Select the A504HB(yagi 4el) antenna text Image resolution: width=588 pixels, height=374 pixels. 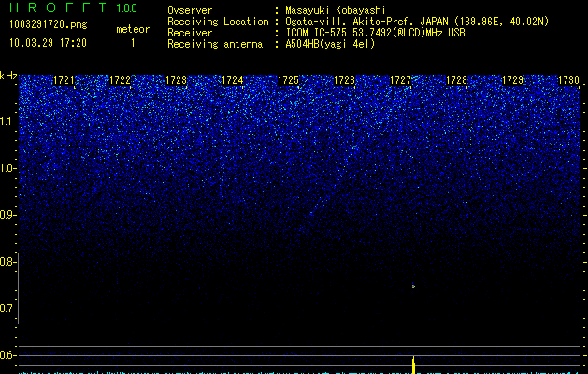pyautogui.click(x=330, y=44)
